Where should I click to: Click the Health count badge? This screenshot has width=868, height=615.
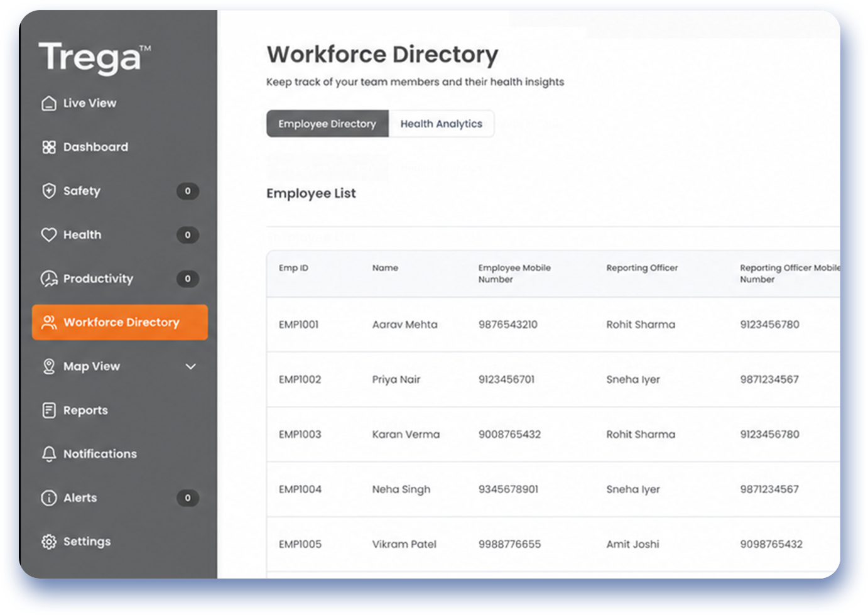[188, 235]
